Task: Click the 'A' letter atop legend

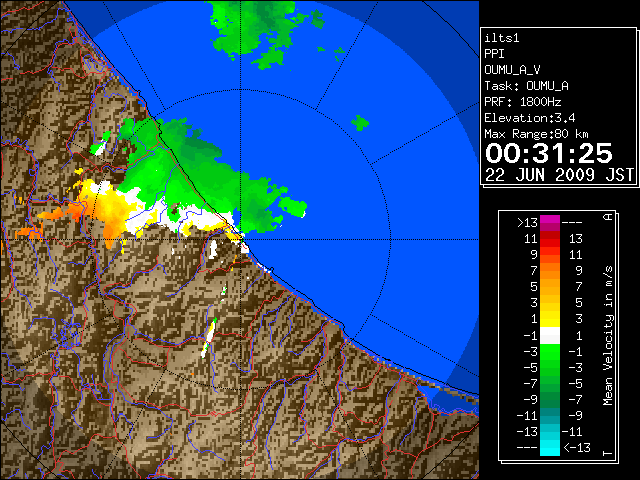Action: [x=608, y=217]
